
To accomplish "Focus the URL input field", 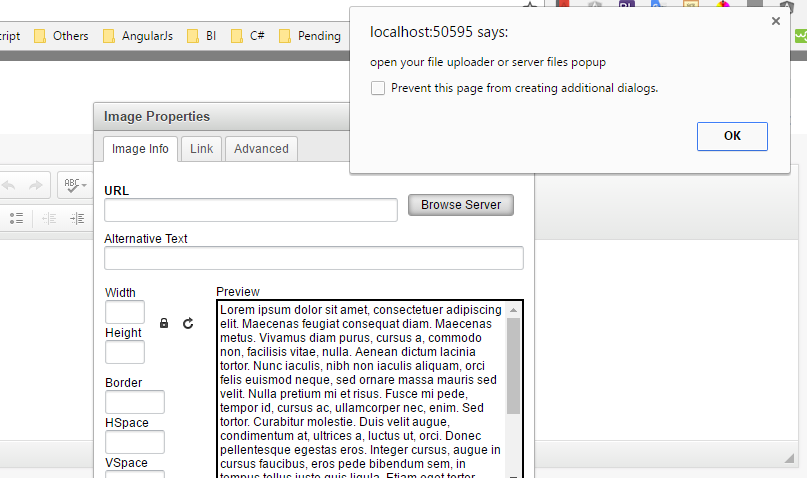I will coord(251,210).
